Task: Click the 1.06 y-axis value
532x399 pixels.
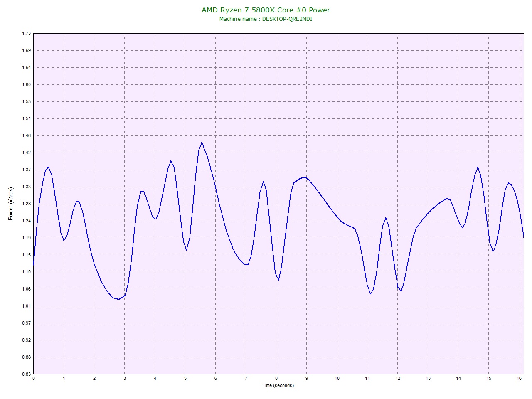Action: coord(26,289)
